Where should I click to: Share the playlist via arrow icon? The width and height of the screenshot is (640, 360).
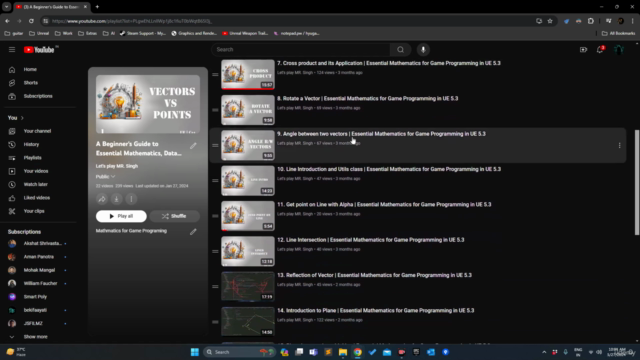coord(102,199)
